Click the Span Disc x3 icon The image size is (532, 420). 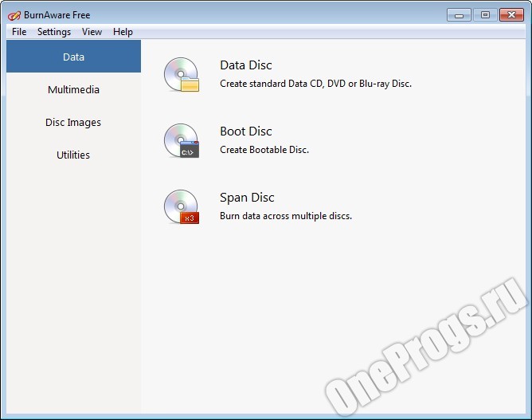(181, 206)
